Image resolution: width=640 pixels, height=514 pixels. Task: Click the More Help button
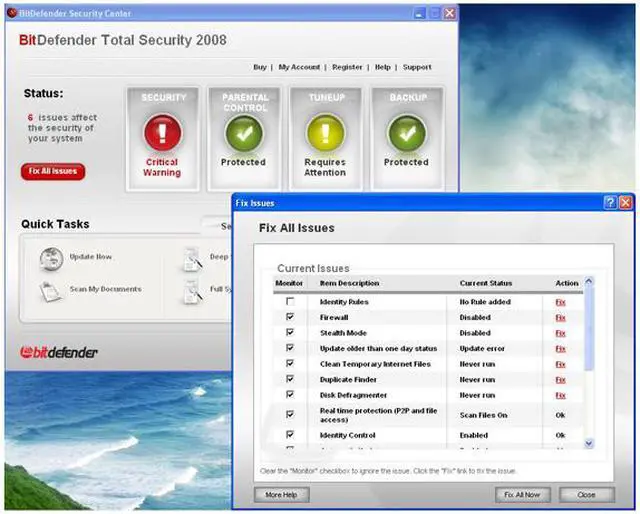click(x=281, y=495)
